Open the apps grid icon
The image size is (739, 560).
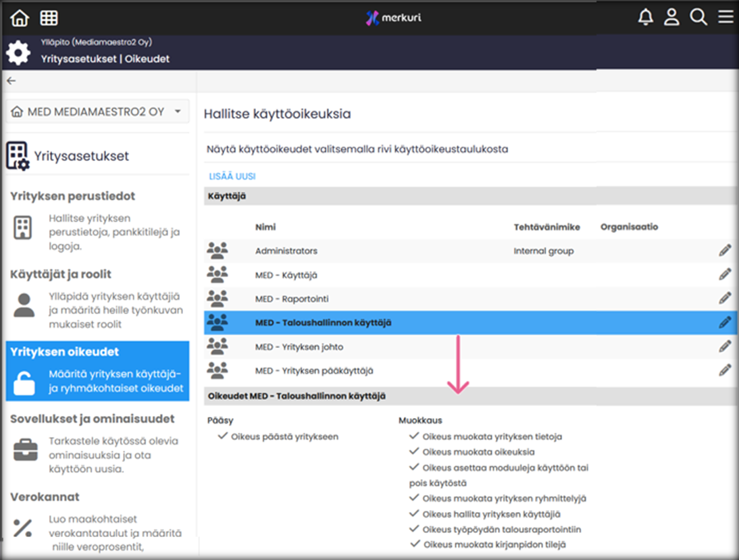pos(49,18)
